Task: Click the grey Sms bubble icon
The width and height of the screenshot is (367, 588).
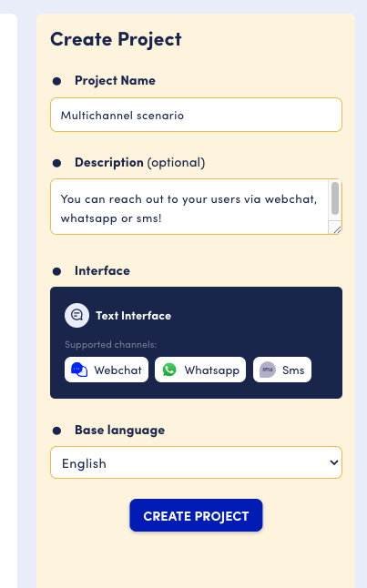Action: pyautogui.click(x=268, y=370)
